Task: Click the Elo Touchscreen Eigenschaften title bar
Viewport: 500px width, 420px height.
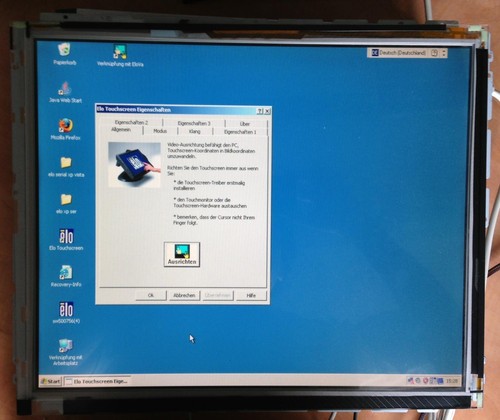Action: 176,110
